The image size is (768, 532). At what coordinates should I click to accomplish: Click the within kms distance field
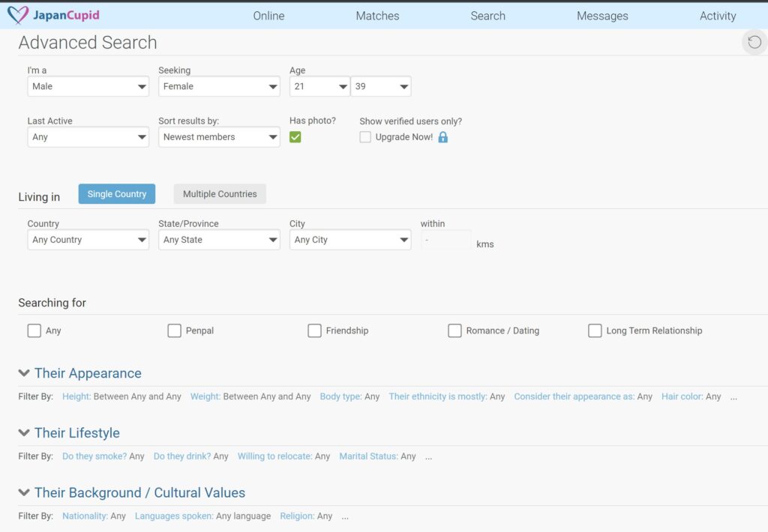(x=446, y=240)
